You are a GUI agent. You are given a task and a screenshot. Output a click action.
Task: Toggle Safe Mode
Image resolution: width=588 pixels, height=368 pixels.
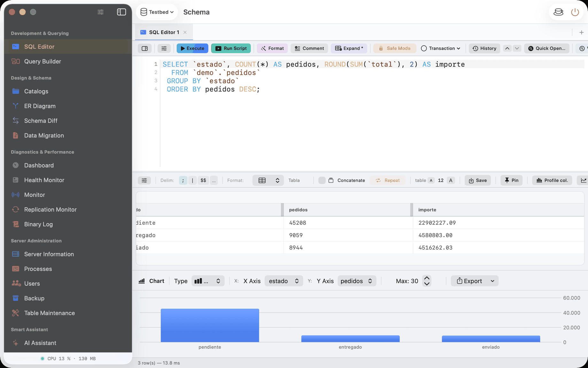tap(395, 48)
